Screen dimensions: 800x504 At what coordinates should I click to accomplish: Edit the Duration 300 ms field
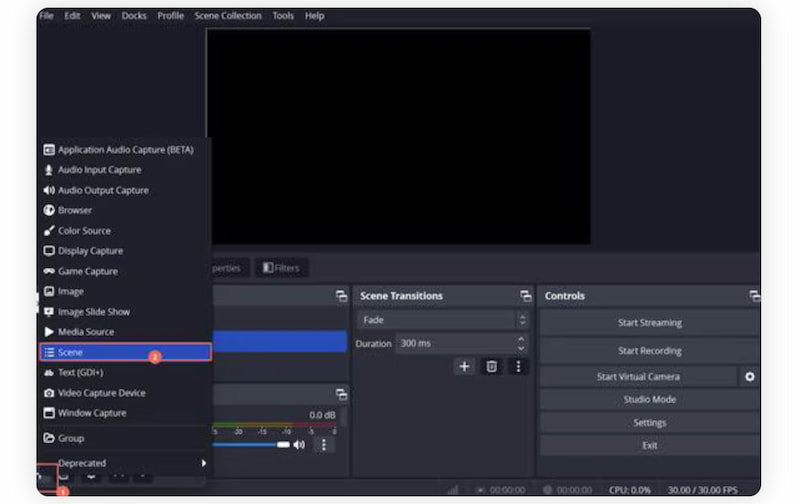(x=461, y=343)
